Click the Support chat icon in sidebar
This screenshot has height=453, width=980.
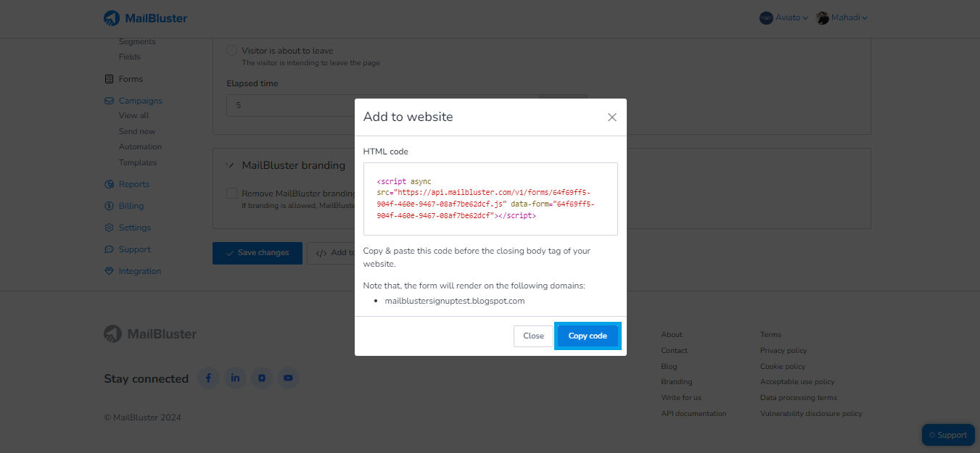point(110,249)
